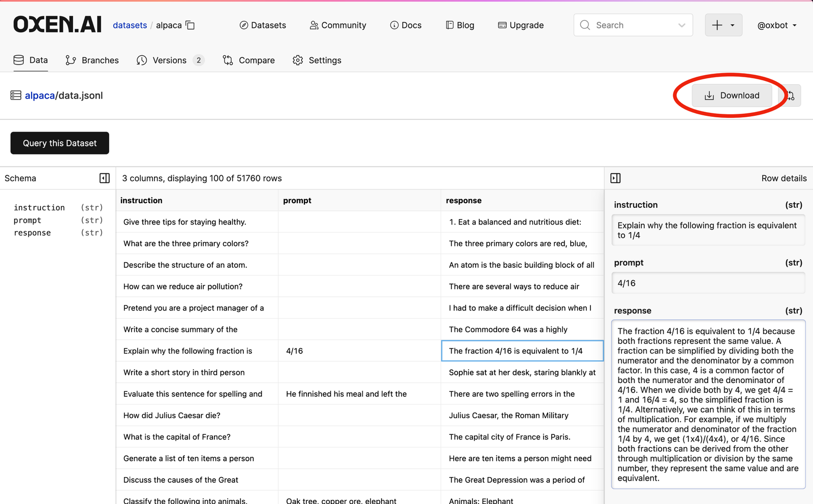Viewport: 813px width, 504px height.
Task: Click the Upgrade card icon
Action: [502, 24]
